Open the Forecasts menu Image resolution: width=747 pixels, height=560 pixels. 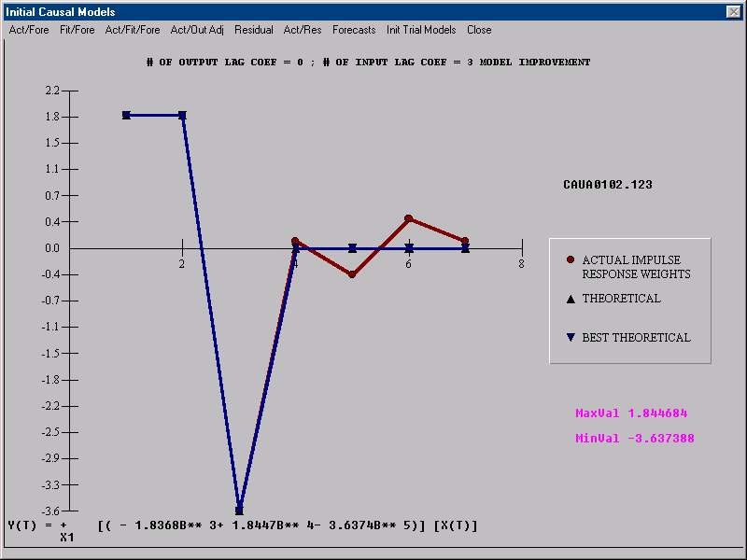point(354,30)
